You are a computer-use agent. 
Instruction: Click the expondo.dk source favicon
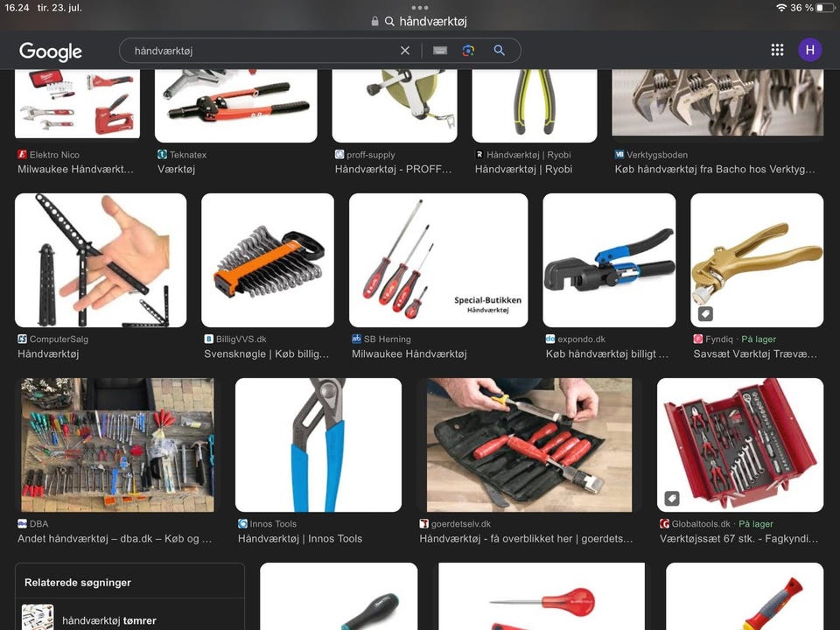tap(550, 339)
